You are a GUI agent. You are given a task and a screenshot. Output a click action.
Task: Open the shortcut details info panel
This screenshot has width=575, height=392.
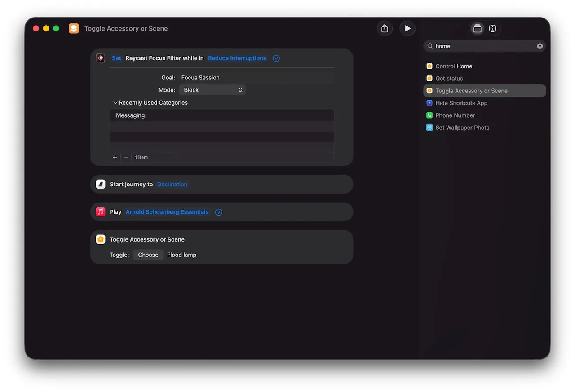pos(492,28)
